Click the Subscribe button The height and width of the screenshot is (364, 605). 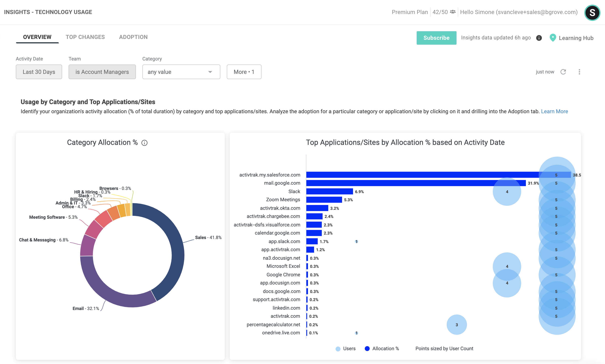[x=436, y=38]
